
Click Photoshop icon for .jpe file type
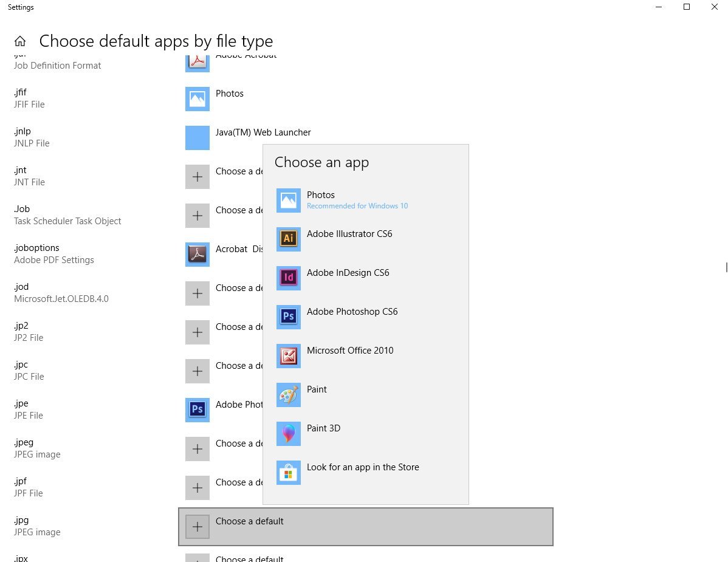(x=197, y=410)
